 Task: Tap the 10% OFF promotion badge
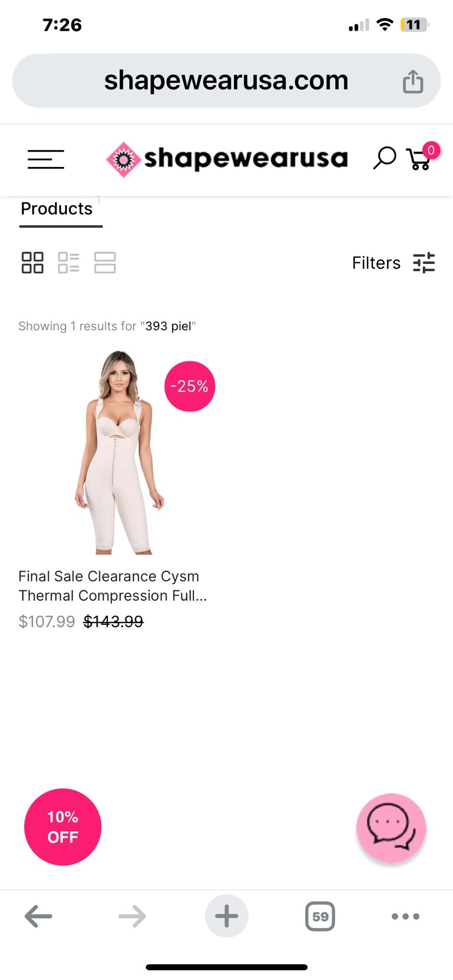62,827
